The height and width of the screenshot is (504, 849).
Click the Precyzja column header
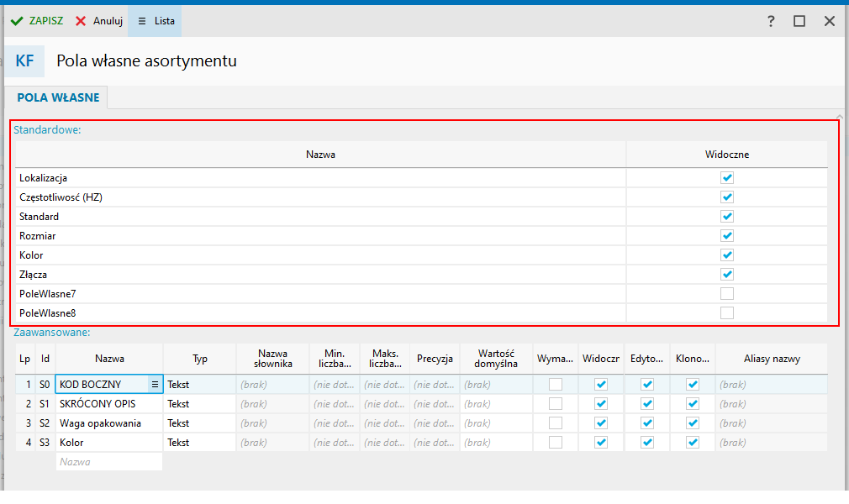(435, 359)
